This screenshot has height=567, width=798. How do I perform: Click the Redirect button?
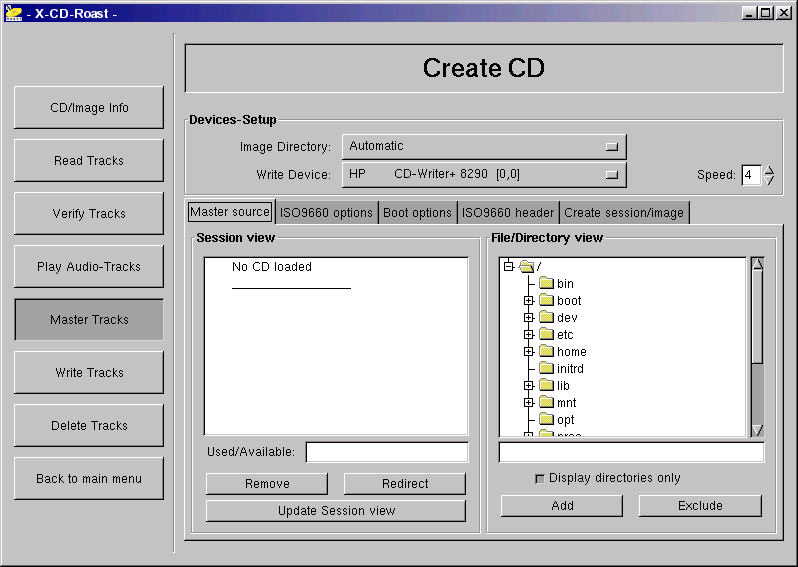pos(405,484)
